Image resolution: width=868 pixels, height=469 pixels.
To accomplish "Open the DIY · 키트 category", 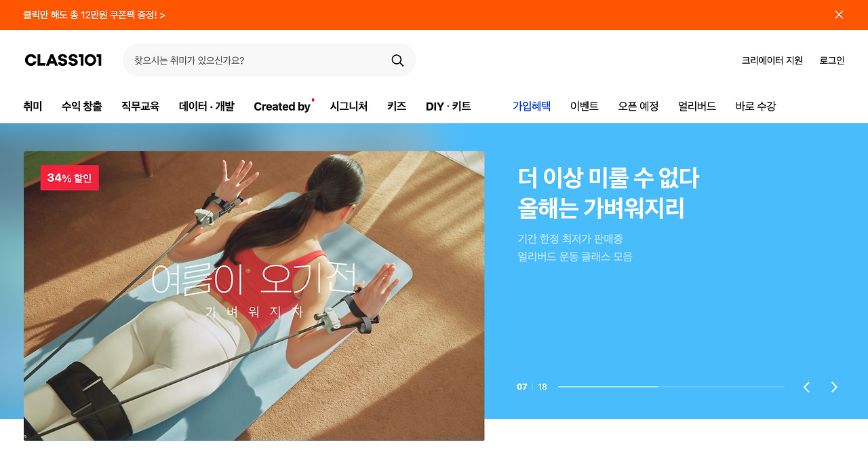I will pos(448,107).
